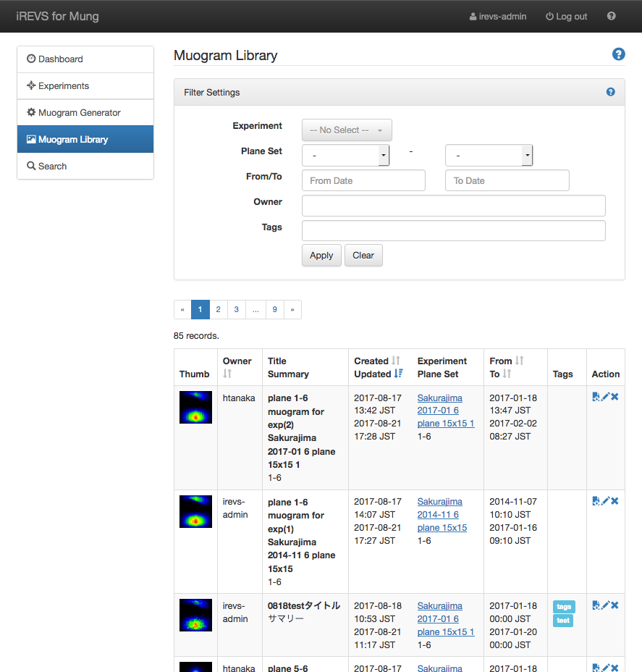The image size is (642, 672).
Task: Click the pencil edit icon in first row
Action: (605, 397)
